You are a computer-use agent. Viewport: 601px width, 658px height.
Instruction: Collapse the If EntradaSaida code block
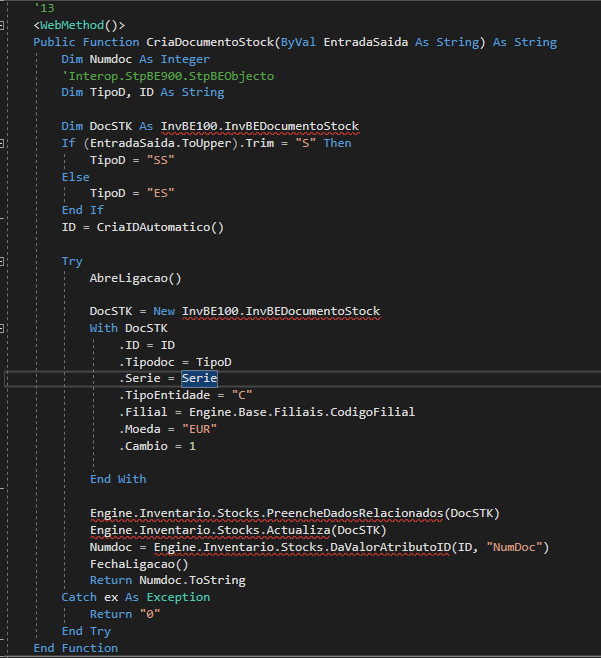coord(4,143)
